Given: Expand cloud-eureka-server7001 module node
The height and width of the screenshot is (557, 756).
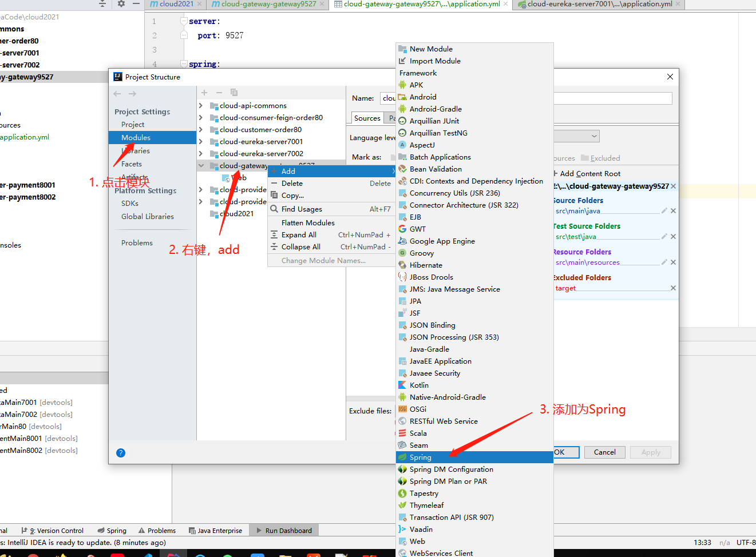Looking at the screenshot, I should (x=201, y=142).
